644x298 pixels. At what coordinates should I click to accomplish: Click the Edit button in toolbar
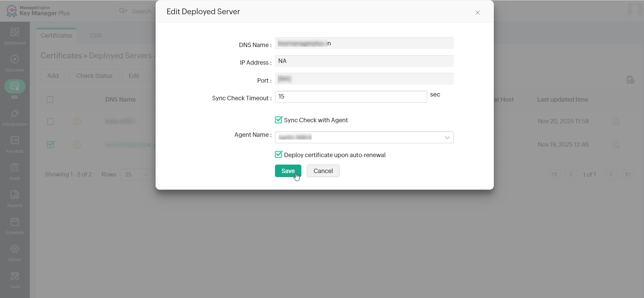[134, 76]
